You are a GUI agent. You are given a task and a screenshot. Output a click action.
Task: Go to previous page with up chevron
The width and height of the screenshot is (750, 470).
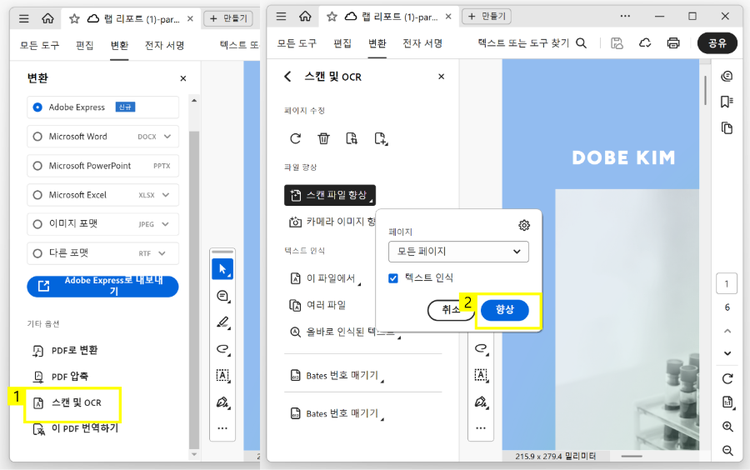728,331
